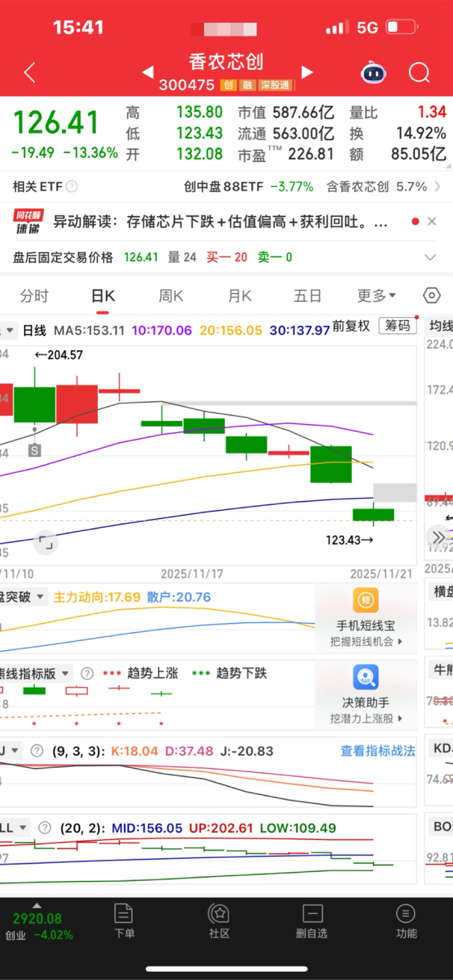Open the 相关ETF row arrow
Screen dimensions: 453x980
pyautogui.click(x=437, y=187)
